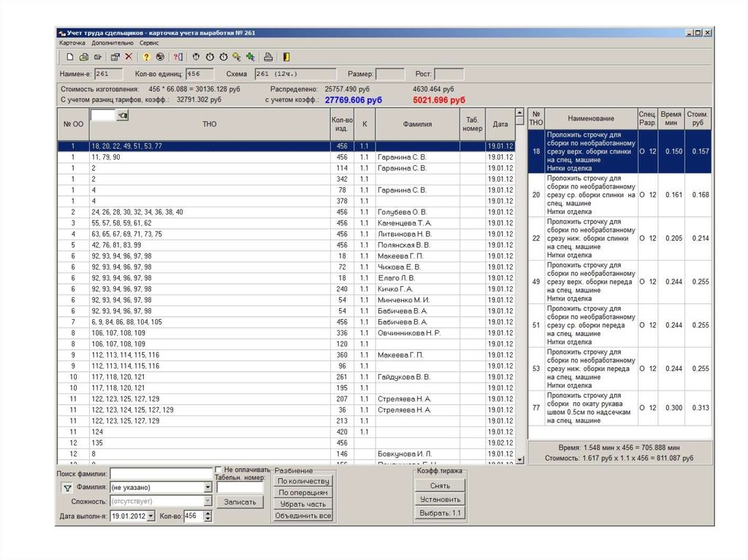Open the Дата выполн-я date picker dropdown
The image size is (748, 560).
pos(150,516)
